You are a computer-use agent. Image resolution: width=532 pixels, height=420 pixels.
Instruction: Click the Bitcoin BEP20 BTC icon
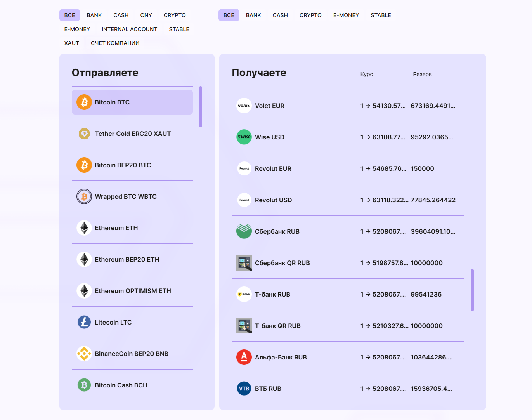pos(84,165)
